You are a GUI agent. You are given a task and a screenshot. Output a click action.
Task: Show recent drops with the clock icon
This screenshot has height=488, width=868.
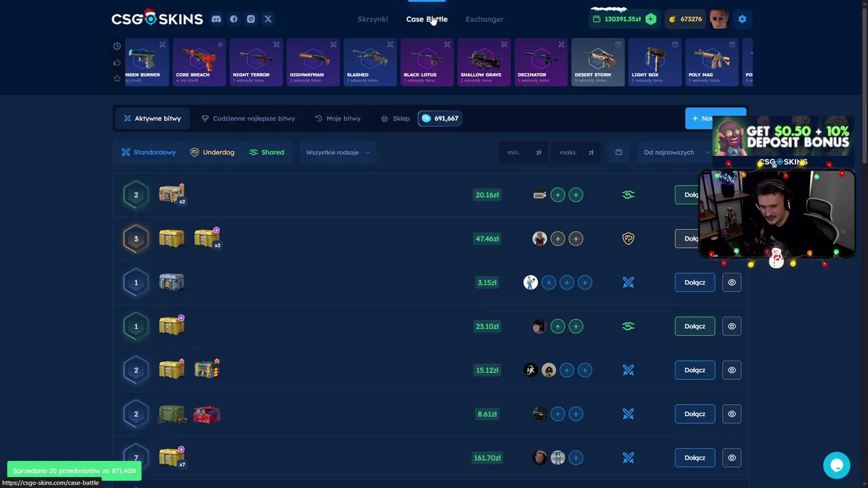pyautogui.click(x=117, y=46)
